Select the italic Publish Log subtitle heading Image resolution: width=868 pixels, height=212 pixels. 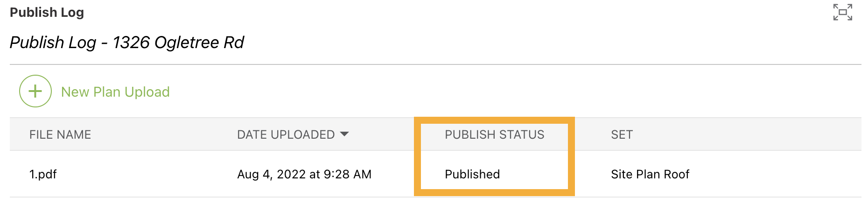pyautogui.click(x=53, y=42)
